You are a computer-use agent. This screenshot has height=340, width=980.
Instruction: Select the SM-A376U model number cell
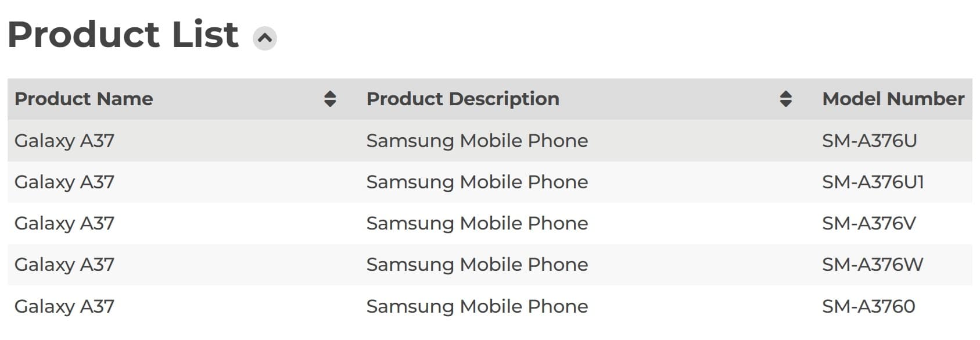869,141
